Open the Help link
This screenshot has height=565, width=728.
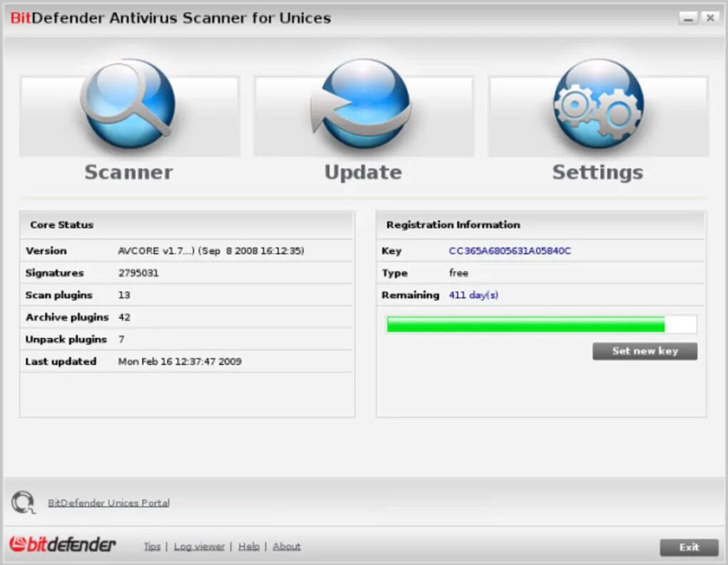point(249,546)
